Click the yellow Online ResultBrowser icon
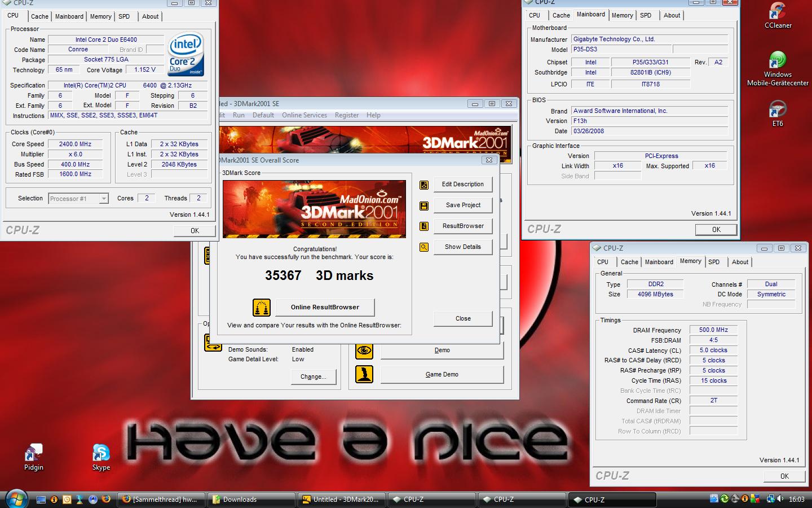 coord(261,307)
